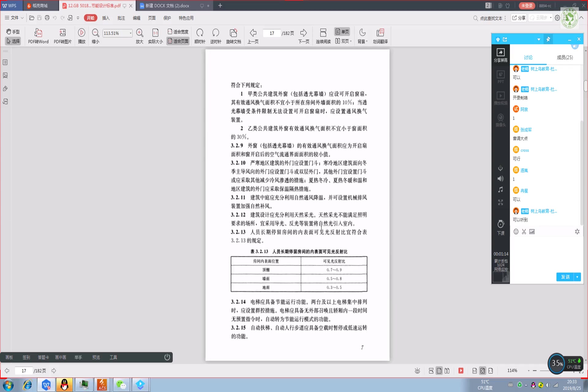Convert PDF to Word
The width and height of the screenshot is (588, 392).
coord(38,36)
